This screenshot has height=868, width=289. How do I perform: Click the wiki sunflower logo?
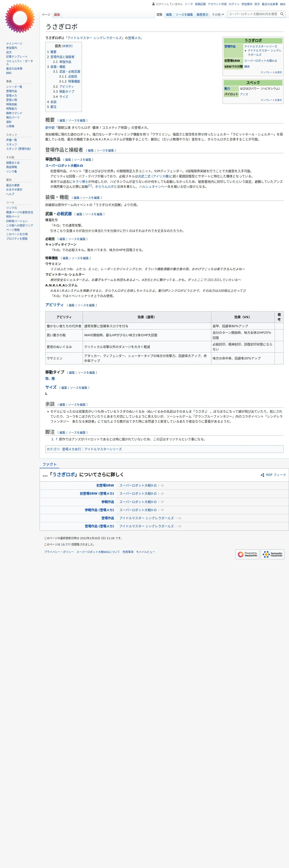[20, 18]
